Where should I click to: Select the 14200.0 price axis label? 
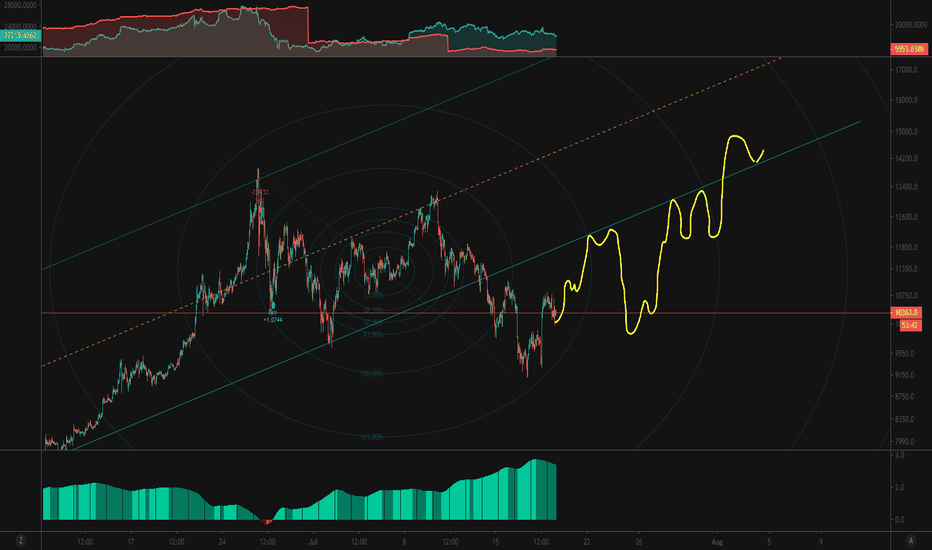[906, 159]
